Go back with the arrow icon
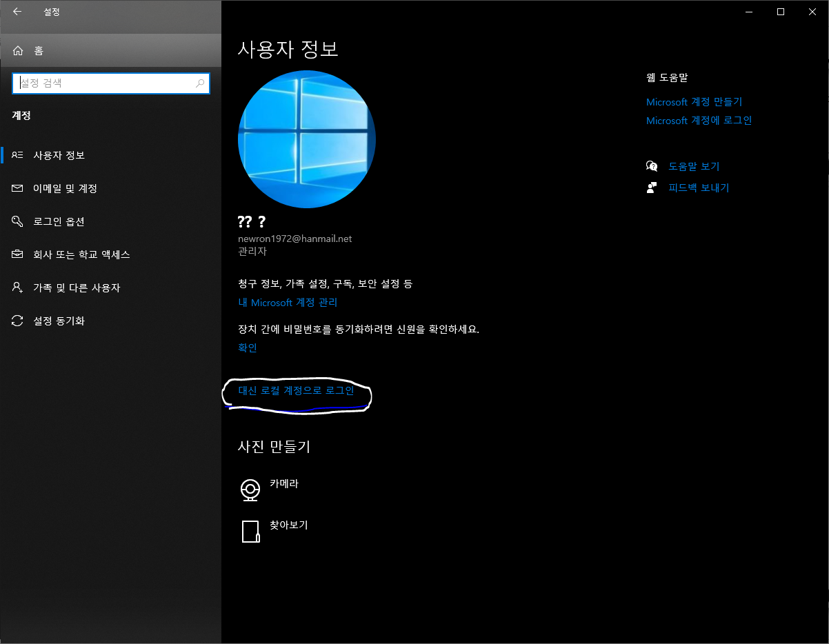The image size is (829, 644). click(x=17, y=12)
